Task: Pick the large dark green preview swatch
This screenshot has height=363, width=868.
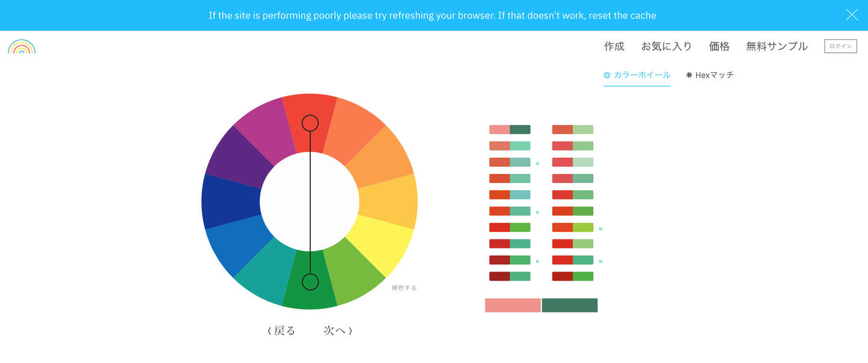Action: click(570, 305)
